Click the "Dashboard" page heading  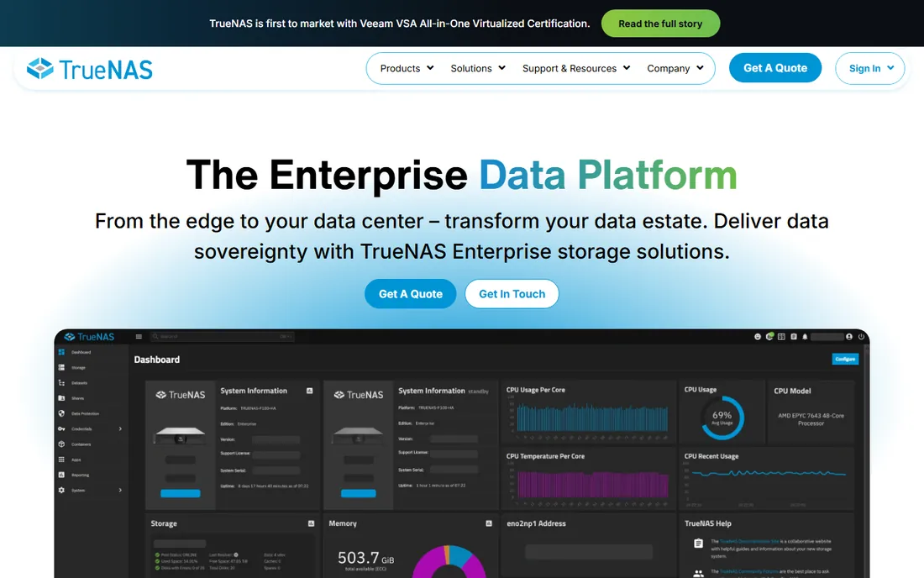tap(157, 360)
